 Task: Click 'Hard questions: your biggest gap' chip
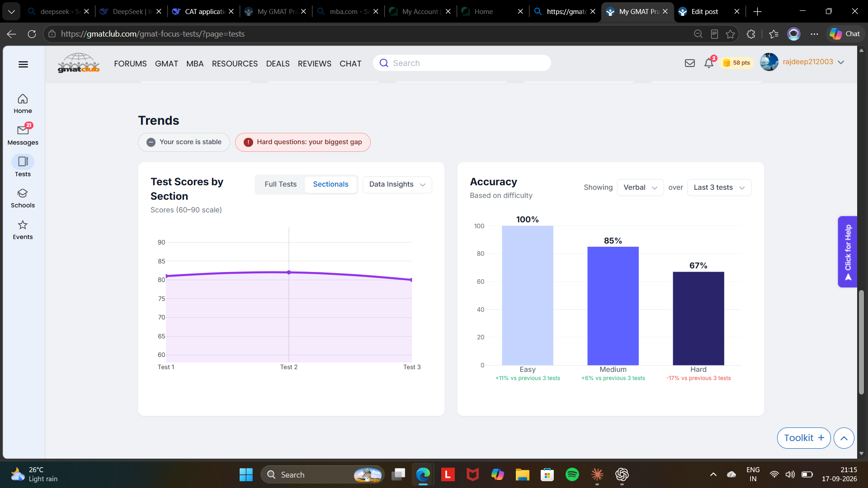[302, 142]
